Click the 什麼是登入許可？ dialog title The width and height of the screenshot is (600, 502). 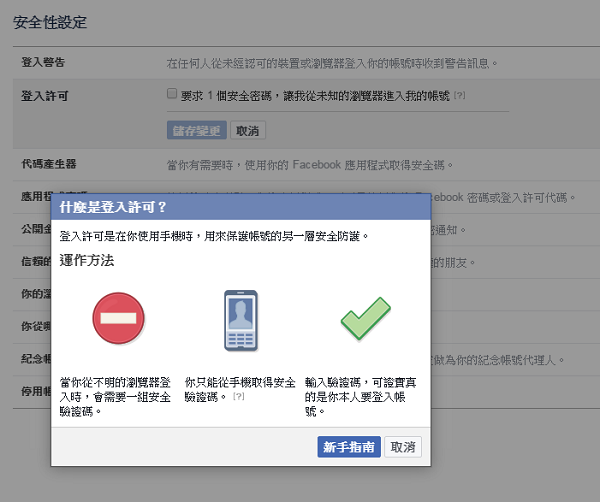click(113, 207)
